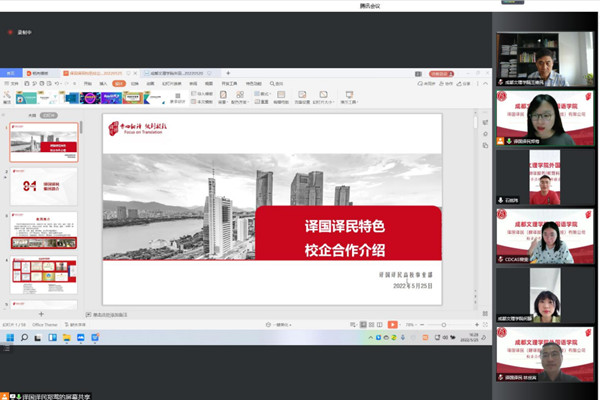Screen dimensions: 600x400
Task: Open the third slide thumbnail in panel
Action: [43, 230]
